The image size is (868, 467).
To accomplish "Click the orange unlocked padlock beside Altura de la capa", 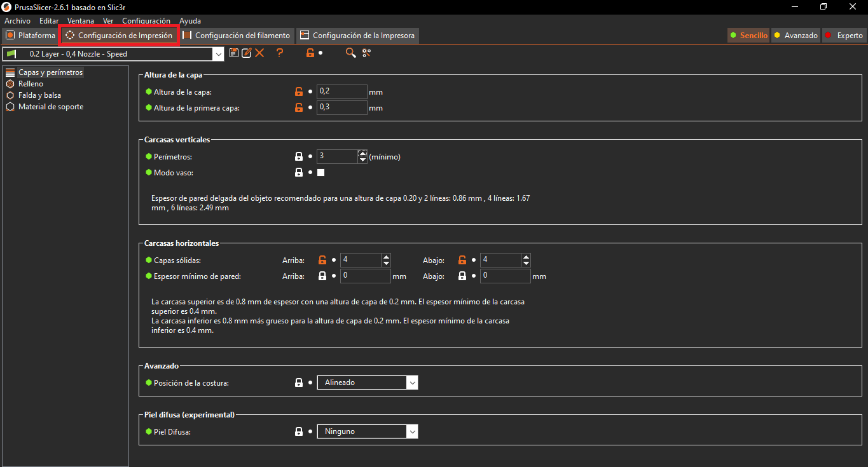I will (x=299, y=91).
